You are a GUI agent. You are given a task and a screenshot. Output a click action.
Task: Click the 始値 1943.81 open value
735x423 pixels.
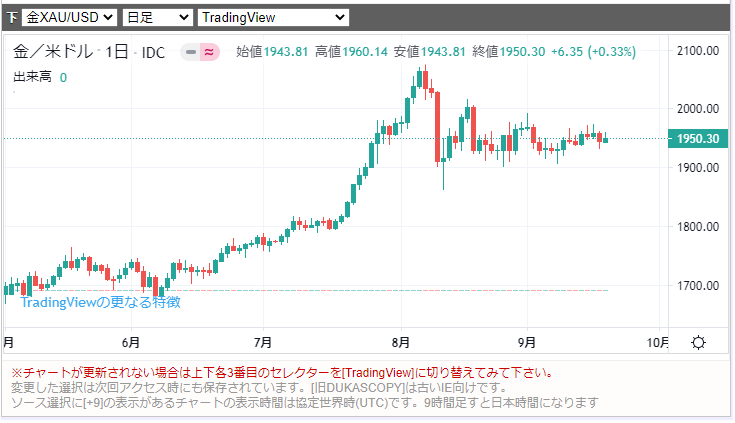272,52
